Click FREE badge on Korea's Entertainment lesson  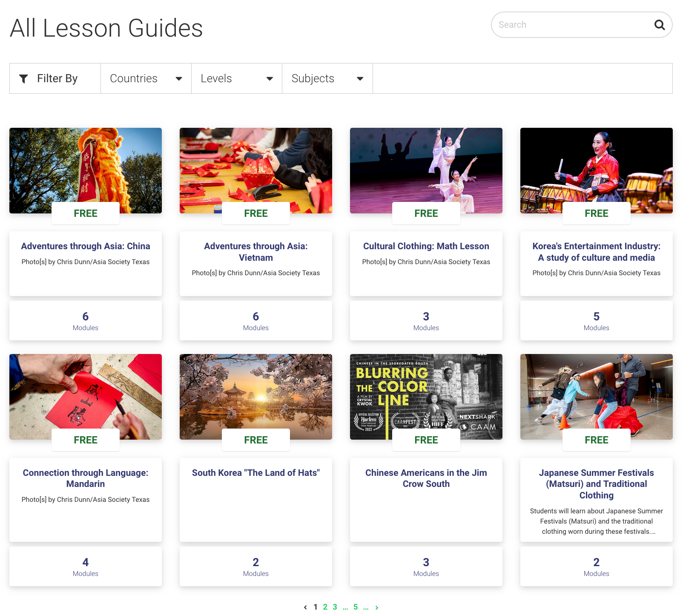coord(597,213)
